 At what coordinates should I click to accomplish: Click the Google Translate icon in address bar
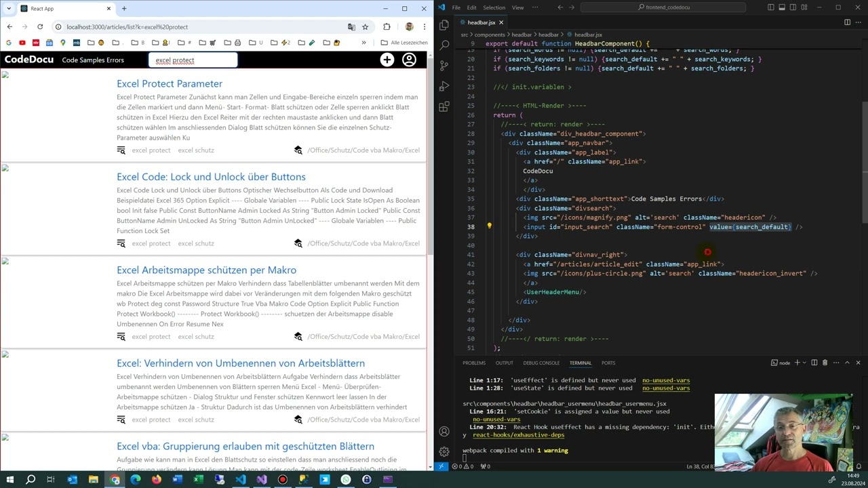351,26
